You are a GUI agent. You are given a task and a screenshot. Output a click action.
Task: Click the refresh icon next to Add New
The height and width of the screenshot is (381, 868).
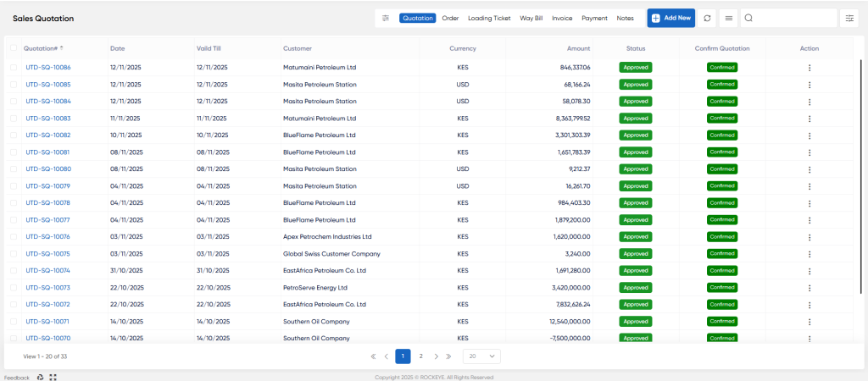(707, 19)
